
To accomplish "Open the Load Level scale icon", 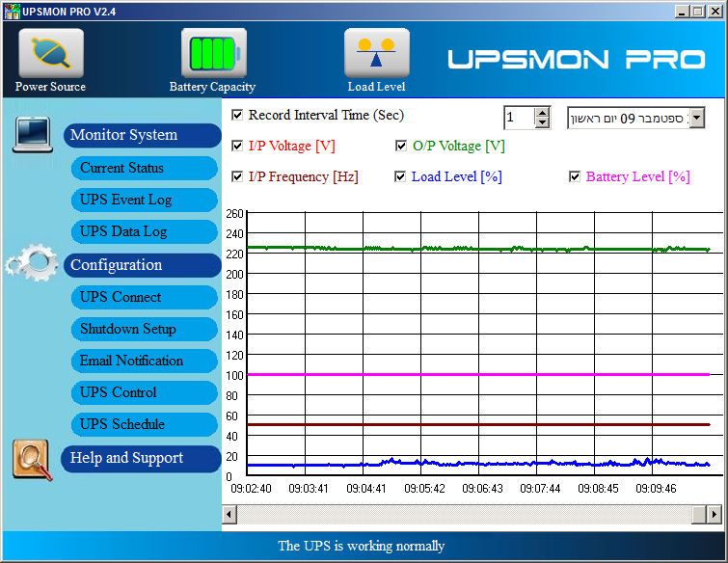I will 377,53.
